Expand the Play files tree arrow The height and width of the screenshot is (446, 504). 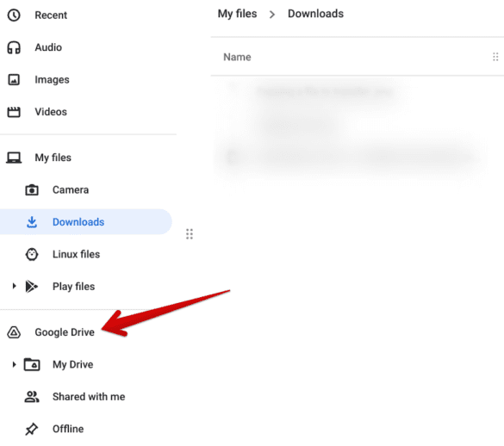(14, 286)
